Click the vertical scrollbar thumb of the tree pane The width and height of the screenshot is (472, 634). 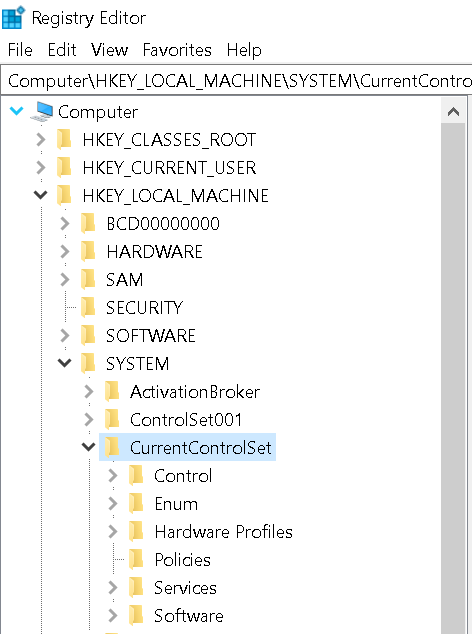(453, 378)
